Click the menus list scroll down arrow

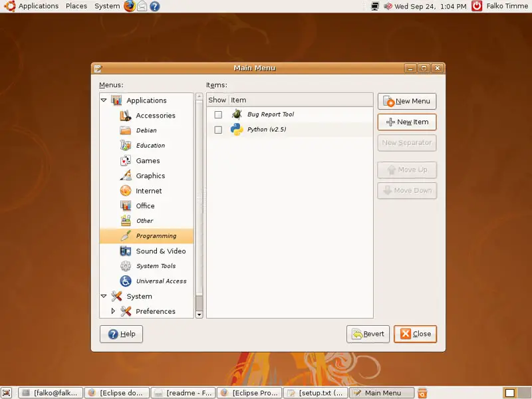point(199,315)
